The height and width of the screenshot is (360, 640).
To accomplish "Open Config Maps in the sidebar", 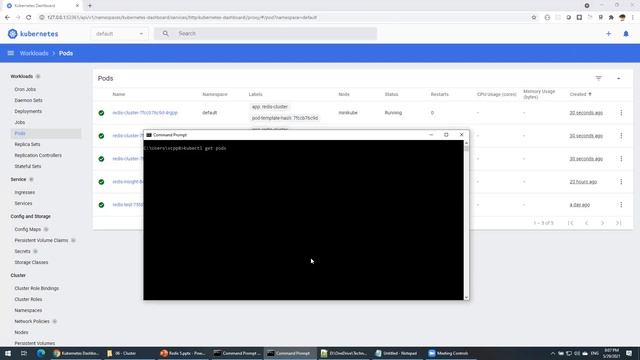I will (x=28, y=229).
